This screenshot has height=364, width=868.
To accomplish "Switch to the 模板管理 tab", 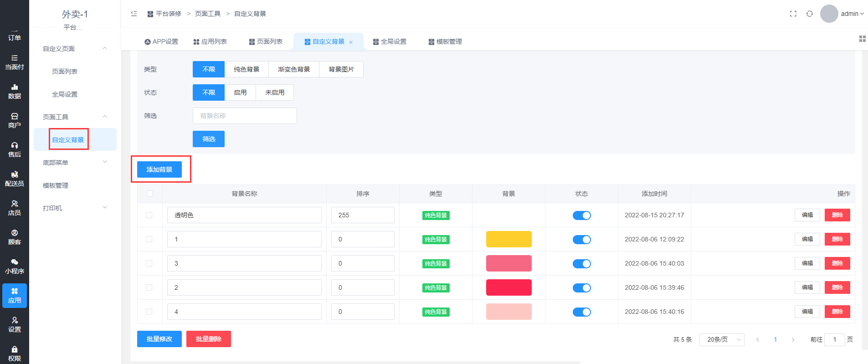I will tap(445, 41).
